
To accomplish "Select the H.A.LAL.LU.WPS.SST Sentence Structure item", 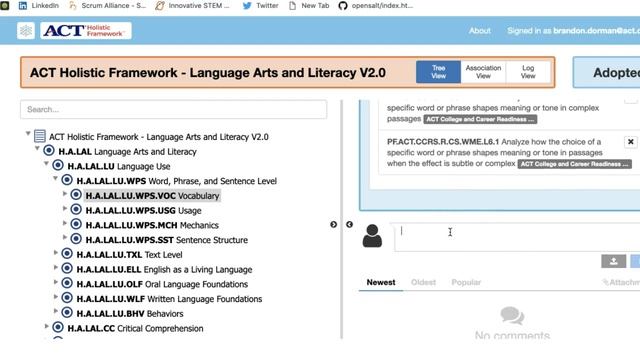I will (x=167, y=240).
